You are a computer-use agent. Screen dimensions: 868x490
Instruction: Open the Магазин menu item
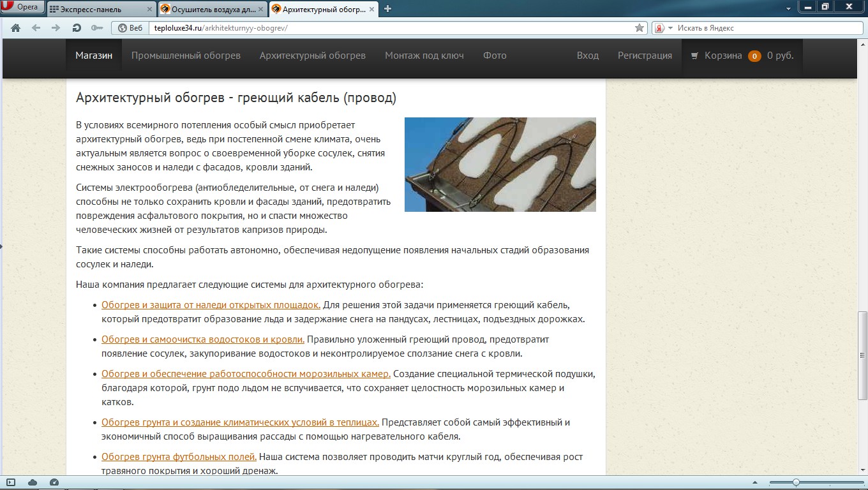[94, 56]
